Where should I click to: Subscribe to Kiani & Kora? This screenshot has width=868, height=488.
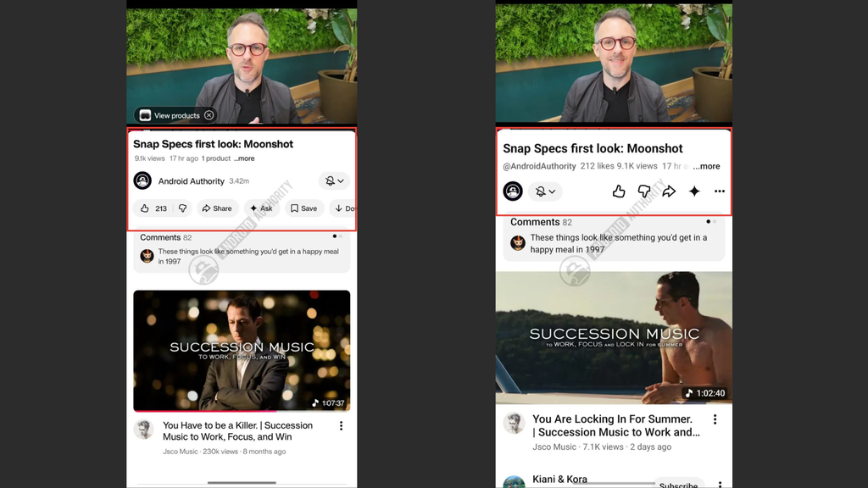(x=678, y=484)
